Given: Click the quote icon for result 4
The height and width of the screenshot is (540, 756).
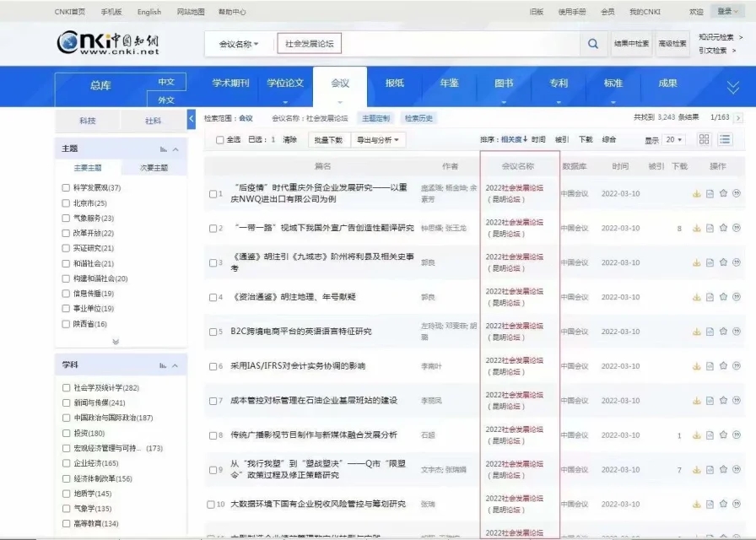Looking at the screenshot, I should [737, 297].
